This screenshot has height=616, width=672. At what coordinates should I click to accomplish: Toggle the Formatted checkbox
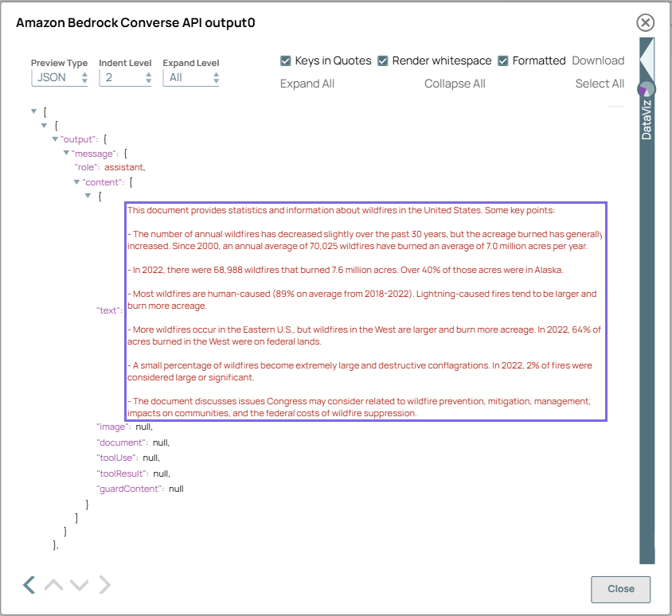pyautogui.click(x=503, y=60)
